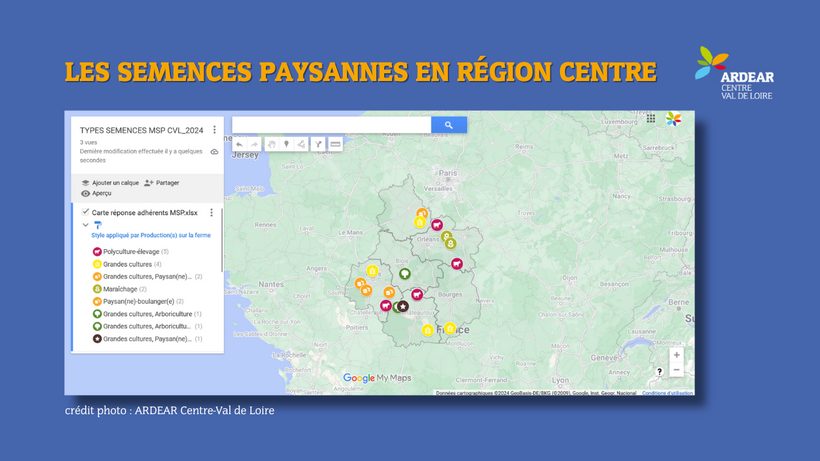The width and height of the screenshot is (820, 461).
Task: Zoom out with the minus button
Action: pos(676,370)
